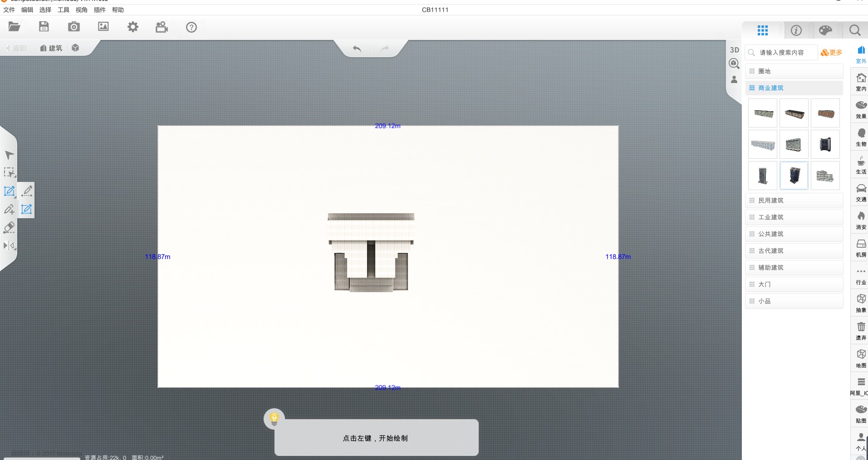This screenshot has width=868, height=460.
Task: Open help question mark icon
Action: tap(191, 27)
